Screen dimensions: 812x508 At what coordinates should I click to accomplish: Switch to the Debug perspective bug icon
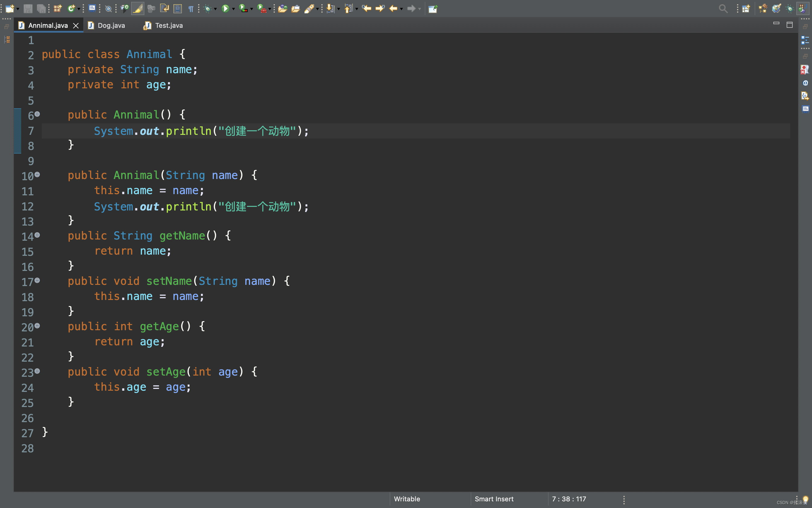(x=790, y=8)
